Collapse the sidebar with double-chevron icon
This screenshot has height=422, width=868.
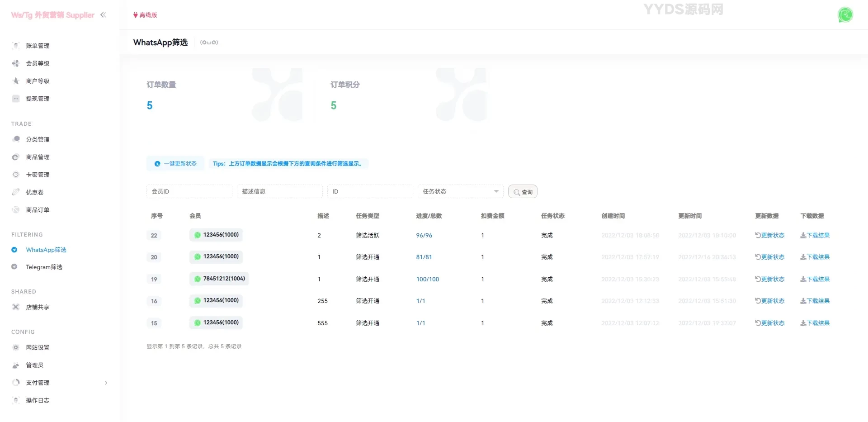(103, 15)
